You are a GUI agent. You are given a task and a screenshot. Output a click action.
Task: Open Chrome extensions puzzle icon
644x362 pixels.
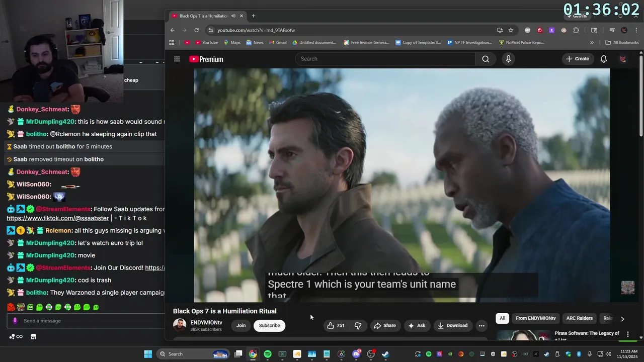[x=576, y=30]
